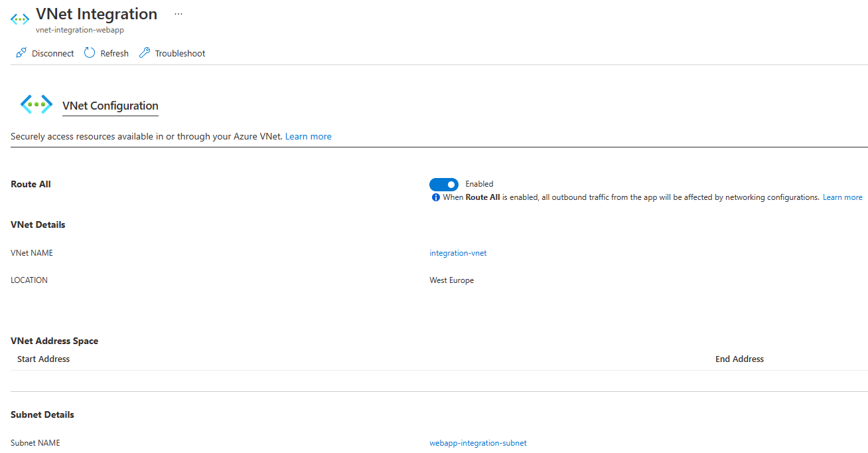Select the End Address column header
This screenshot has width=868, height=453.
(739, 359)
